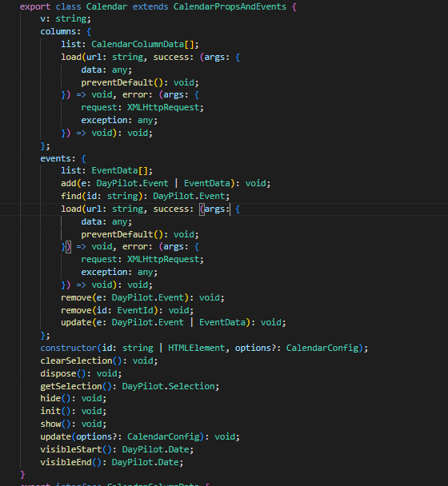This screenshot has width=448, height=486.
Task: Click the CalendarColumnData type reference
Action: click(138, 44)
